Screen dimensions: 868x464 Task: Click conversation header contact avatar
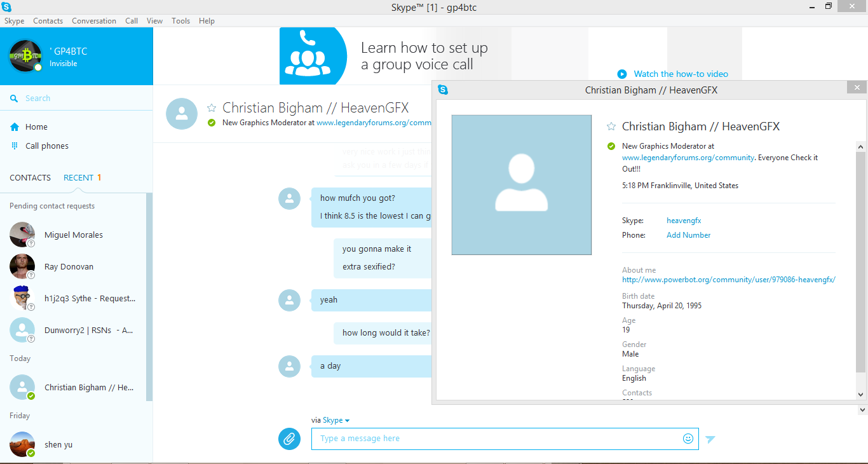point(182,114)
